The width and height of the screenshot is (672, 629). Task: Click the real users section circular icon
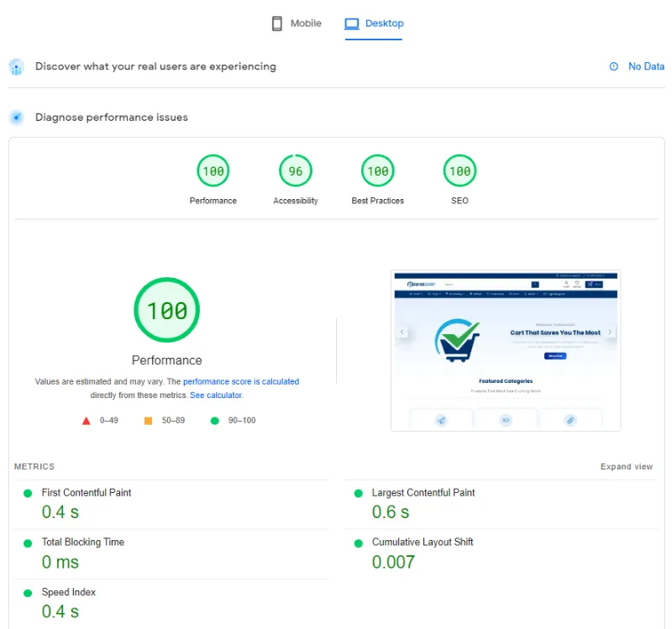(x=15, y=66)
